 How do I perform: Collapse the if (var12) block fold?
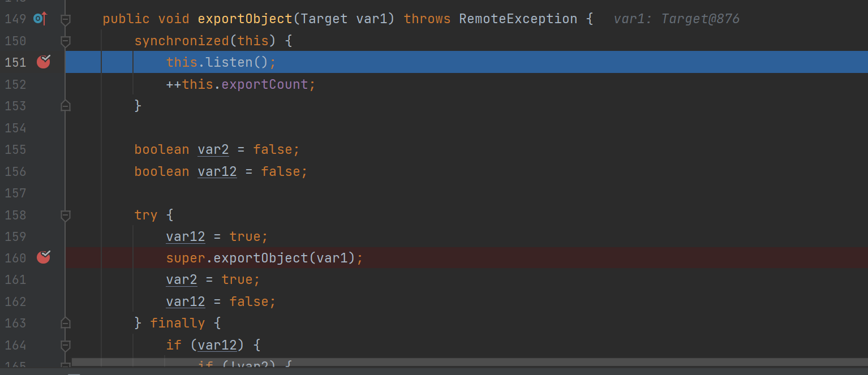pos(66,344)
